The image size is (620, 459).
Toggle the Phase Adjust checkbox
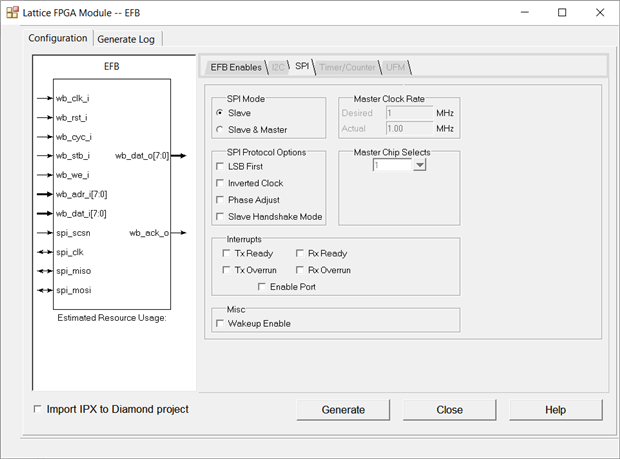click(x=220, y=200)
